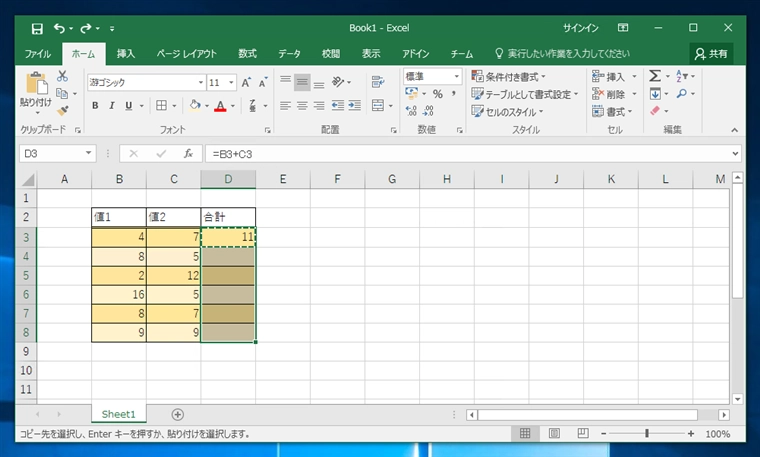Select the Format Painter brush icon
Screen dimensions: 760x457
62,111
